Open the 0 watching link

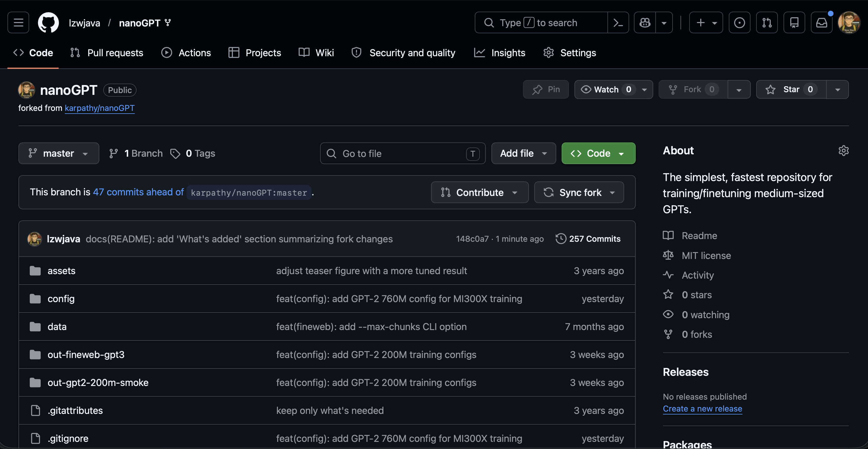coord(696,314)
